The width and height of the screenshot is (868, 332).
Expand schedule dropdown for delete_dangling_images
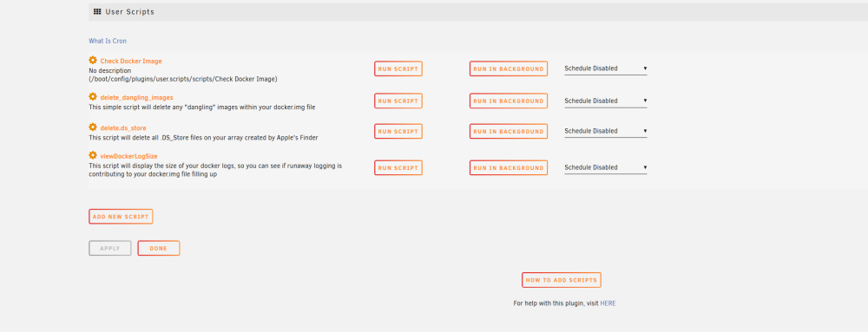coord(606,101)
